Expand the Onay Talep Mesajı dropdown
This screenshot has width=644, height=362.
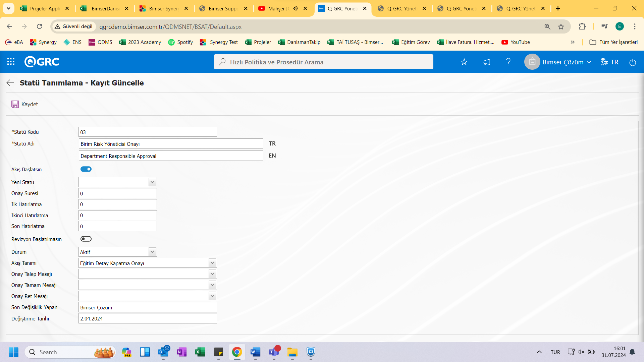[x=212, y=274]
